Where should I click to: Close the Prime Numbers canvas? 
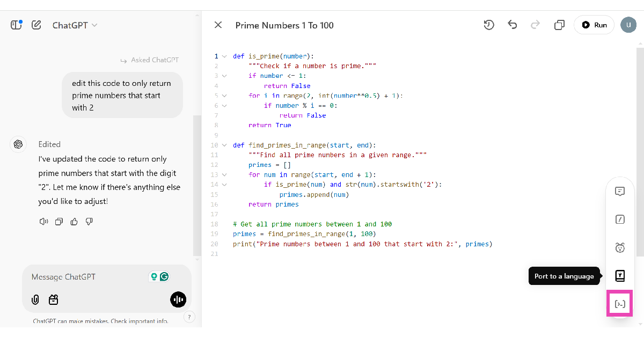218,25
